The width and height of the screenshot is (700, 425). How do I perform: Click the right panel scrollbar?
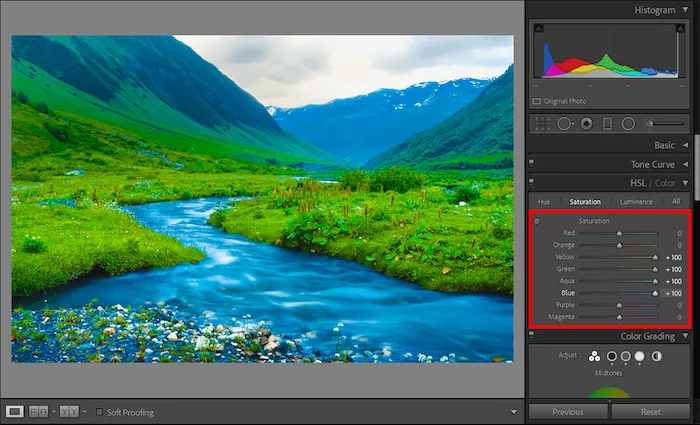[x=697, y=167]
